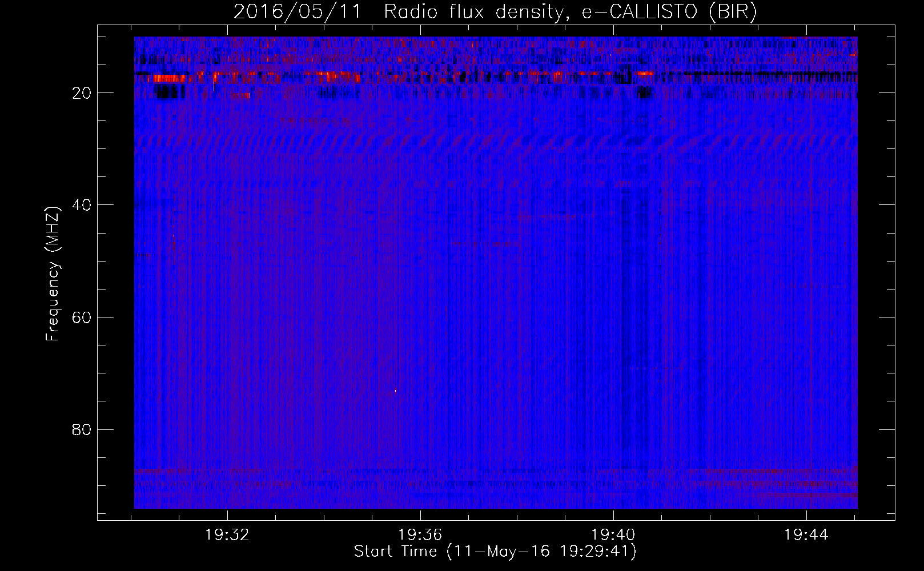Click the plot title '2016/05/11 Radio flux density'
The image size is (924, 571).
(x=495, y=11)
